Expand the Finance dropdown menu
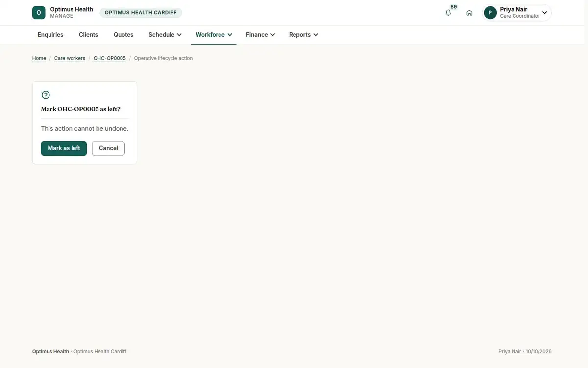Viewport: 588px width, 368px height. tap(260, 35)
